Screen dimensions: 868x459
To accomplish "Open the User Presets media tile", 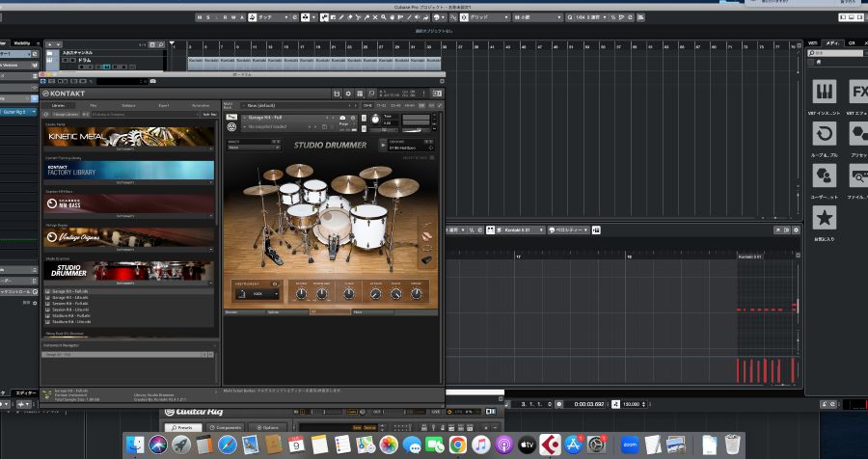I will coord(824,175).
